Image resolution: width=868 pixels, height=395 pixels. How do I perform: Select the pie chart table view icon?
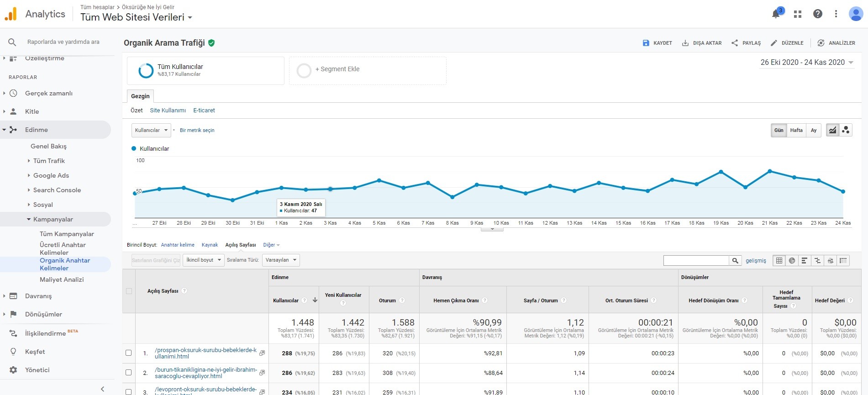coord(792,260)
